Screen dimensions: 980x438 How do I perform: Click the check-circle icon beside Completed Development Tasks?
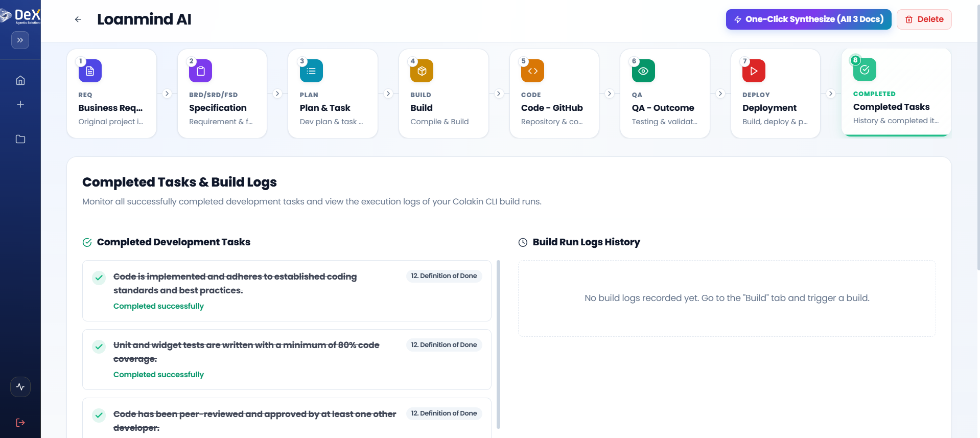[87, 242]
